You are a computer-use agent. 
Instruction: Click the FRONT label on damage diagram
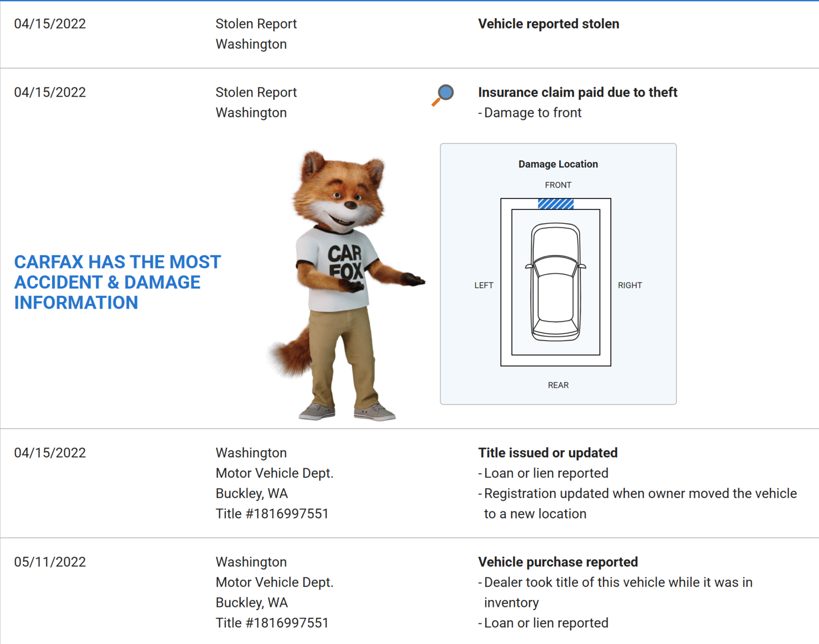click(x=558, y=185)
